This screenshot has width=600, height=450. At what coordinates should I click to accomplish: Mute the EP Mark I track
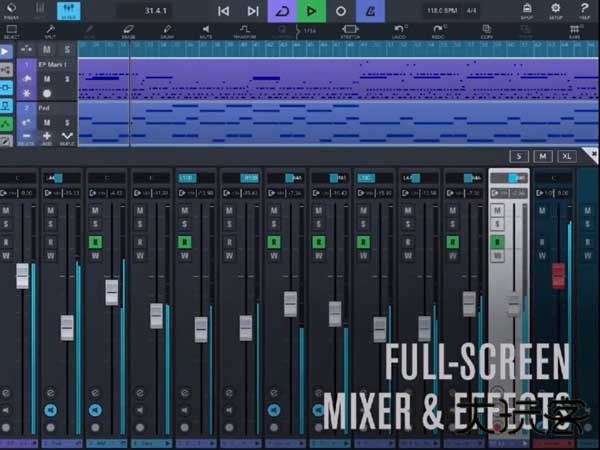(47, 78)
